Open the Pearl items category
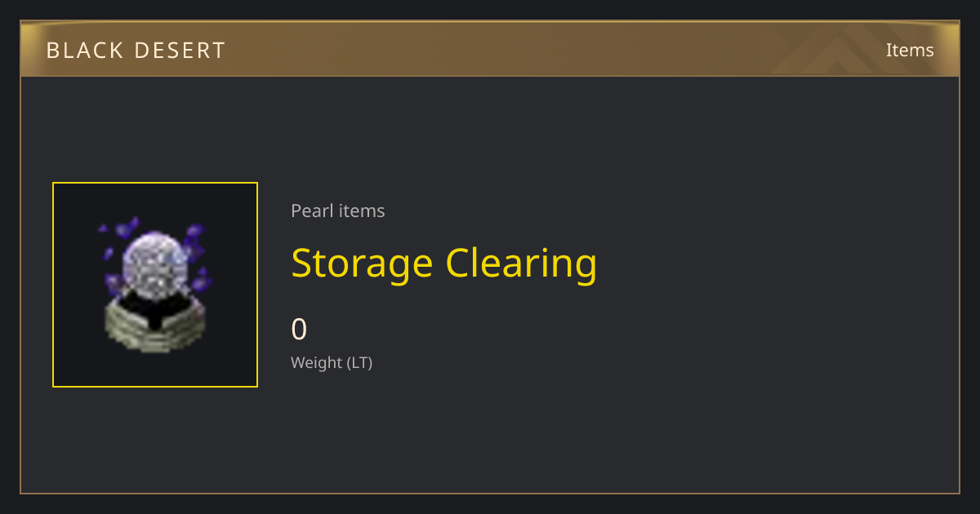 click(337, 210)
